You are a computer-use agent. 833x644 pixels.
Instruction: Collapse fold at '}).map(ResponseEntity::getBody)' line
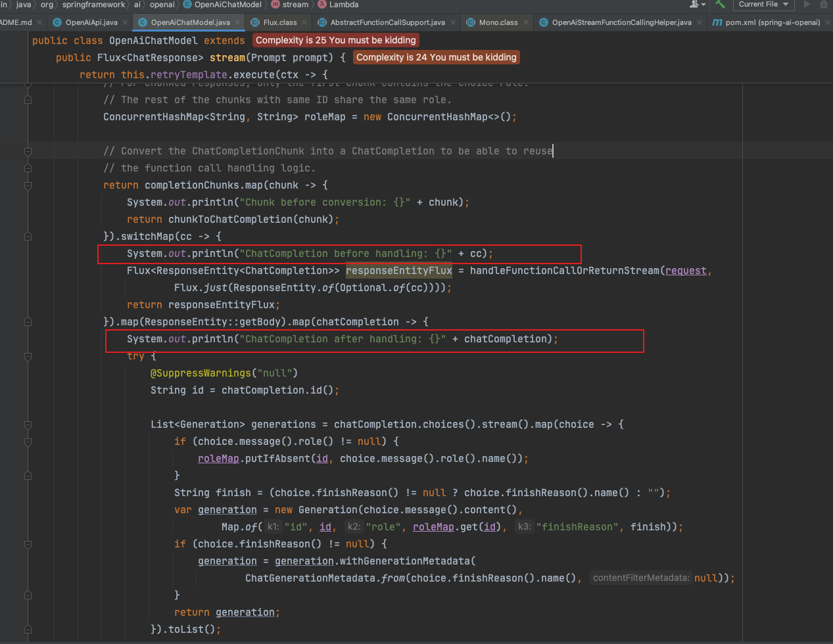coord(28,322)
